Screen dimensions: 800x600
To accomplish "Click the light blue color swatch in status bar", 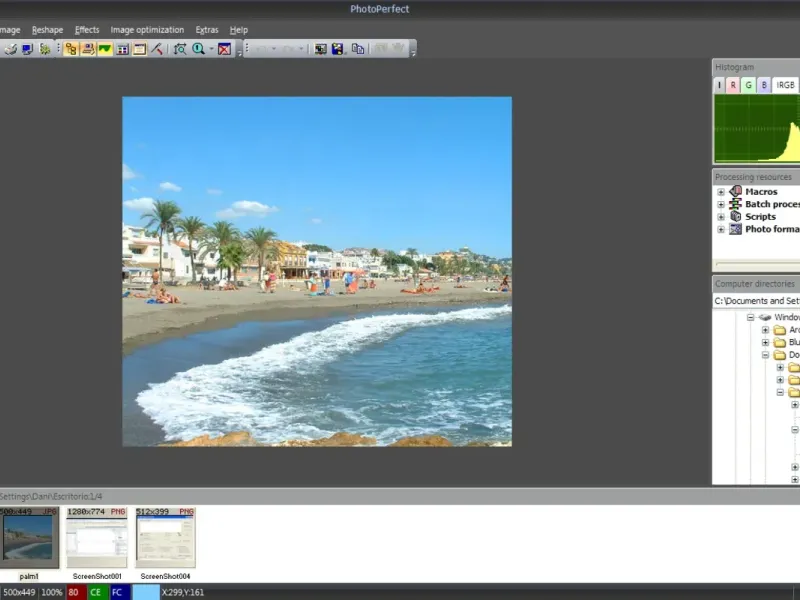I will [146, 592].
